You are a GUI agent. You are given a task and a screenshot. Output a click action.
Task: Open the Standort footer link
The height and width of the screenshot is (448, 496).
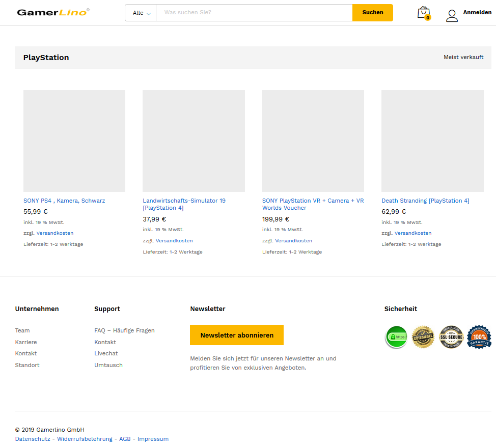coord(27,365)
